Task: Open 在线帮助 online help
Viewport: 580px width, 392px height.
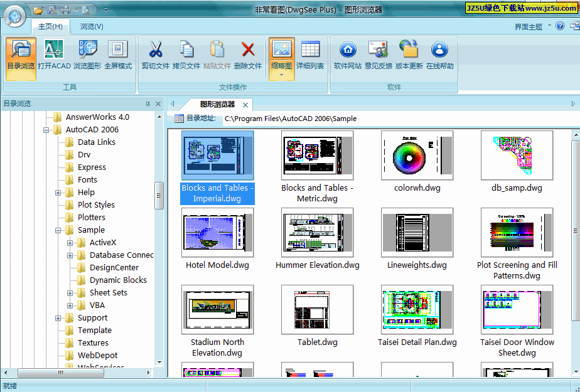Action: pyautogui.click(x=440, y=55)
